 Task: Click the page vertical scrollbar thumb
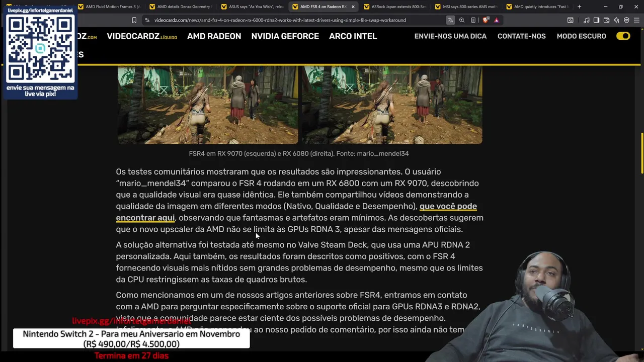click(x=641, y=153)
